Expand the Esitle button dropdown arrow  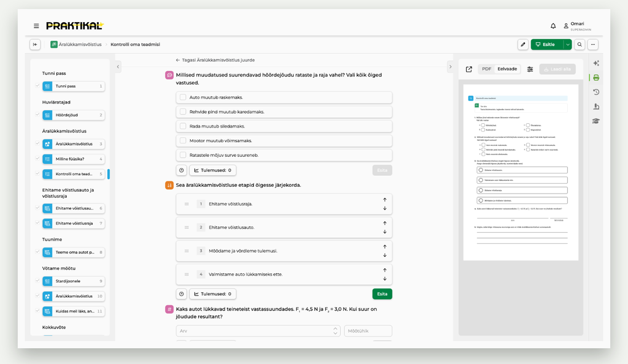(567, 44)
